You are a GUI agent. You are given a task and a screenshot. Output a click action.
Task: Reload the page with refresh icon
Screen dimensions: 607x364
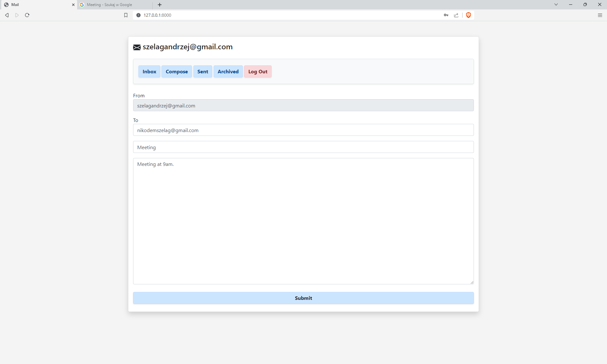27,15
